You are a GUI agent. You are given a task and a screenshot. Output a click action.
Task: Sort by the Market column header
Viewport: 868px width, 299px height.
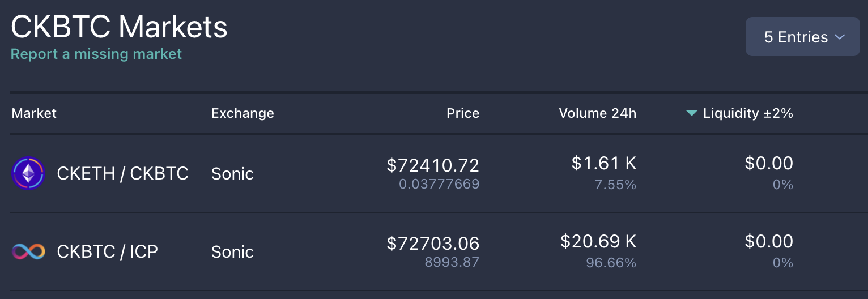(x=34, y=113)
